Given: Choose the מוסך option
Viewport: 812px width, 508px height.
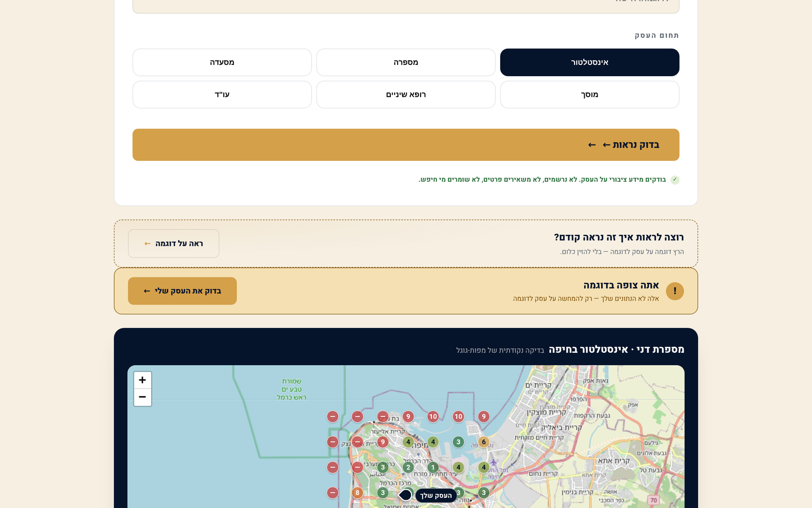Looking at the screenshot, I should tap(589, 94).
